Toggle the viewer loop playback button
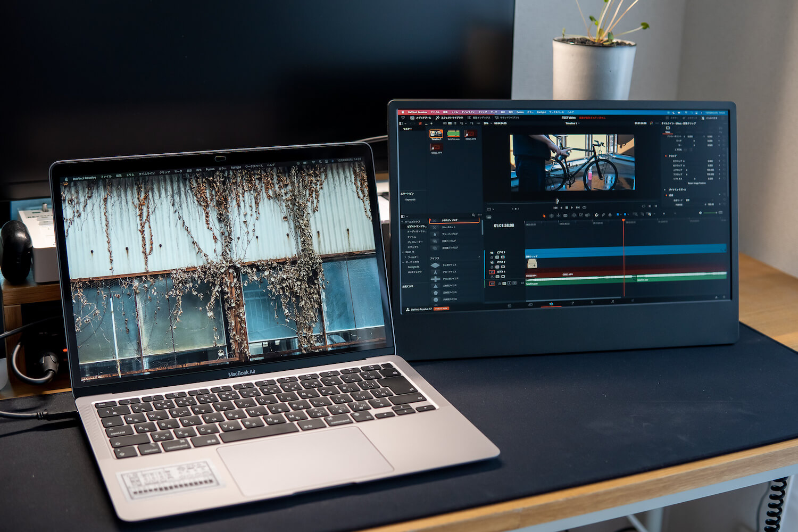Image resolution: width=798 pixels, height=532 pixels. pyautogui.click(x=584, y=207)
